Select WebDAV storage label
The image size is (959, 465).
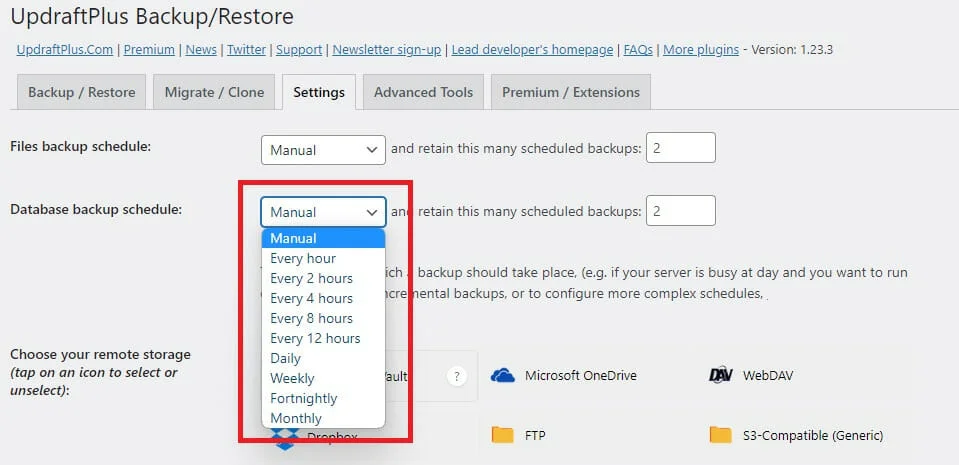(x=768, y=375)
